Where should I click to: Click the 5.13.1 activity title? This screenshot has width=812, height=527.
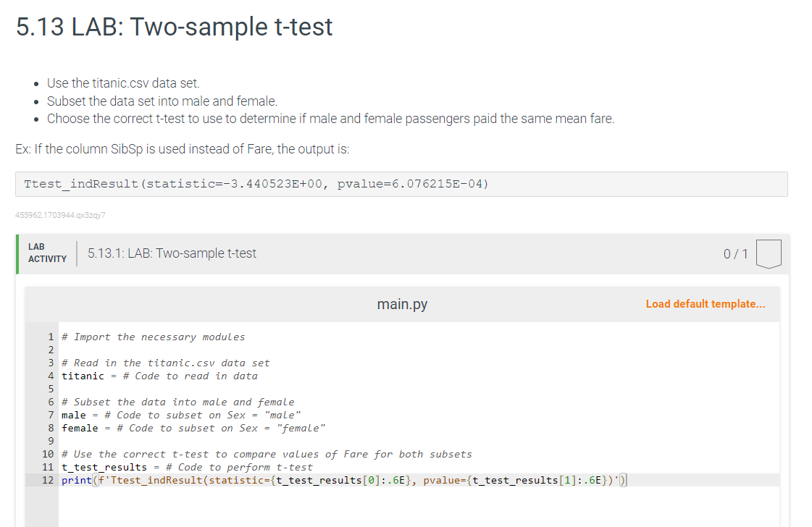click(x=172, y=253)
